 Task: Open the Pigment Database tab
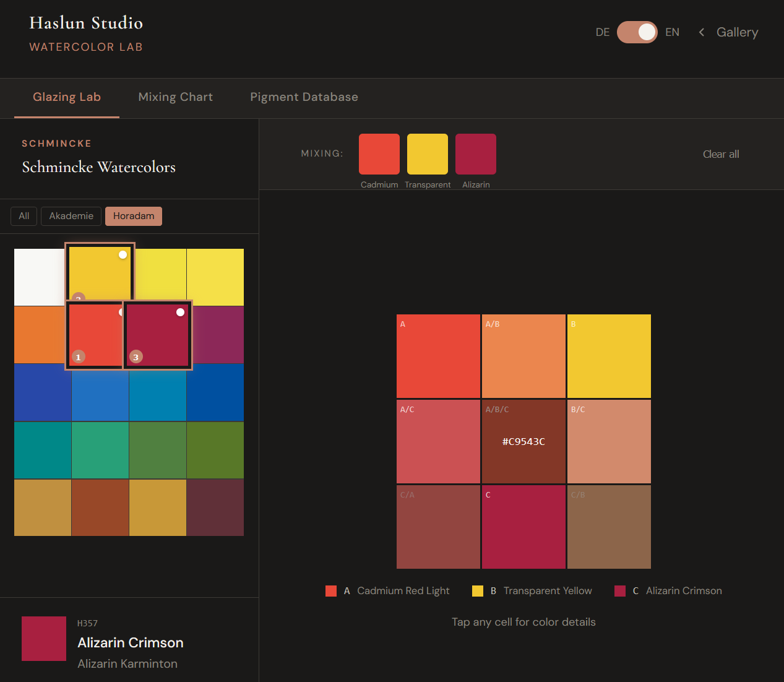coord(304,97)
